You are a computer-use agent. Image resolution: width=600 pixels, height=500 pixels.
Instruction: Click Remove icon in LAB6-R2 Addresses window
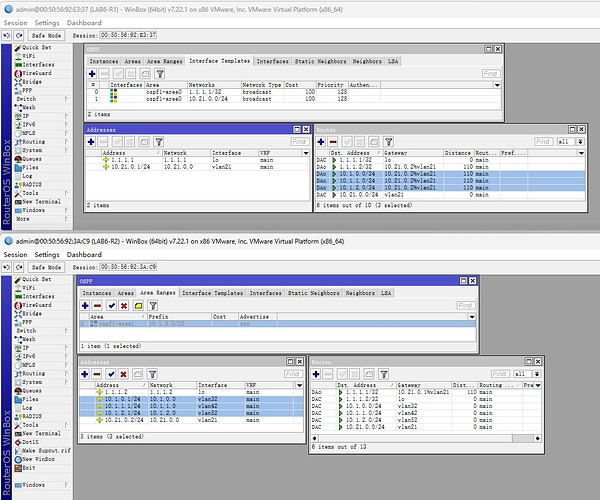coord(97,374)
